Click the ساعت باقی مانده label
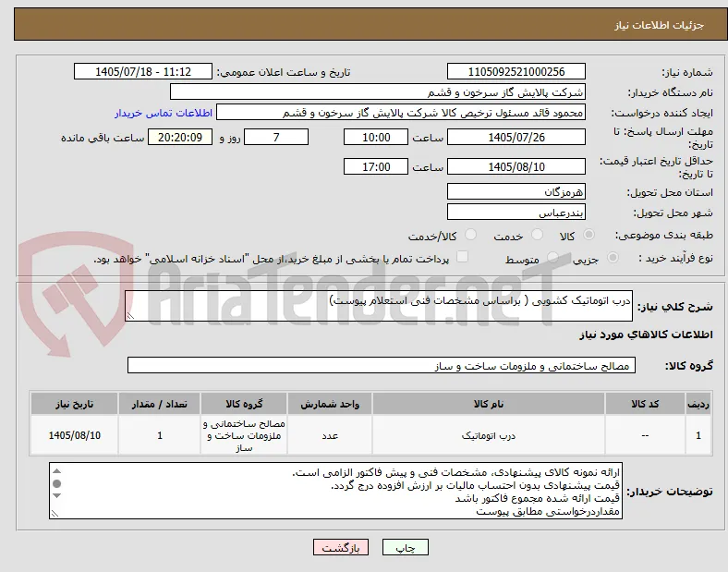 pos(103,138)
